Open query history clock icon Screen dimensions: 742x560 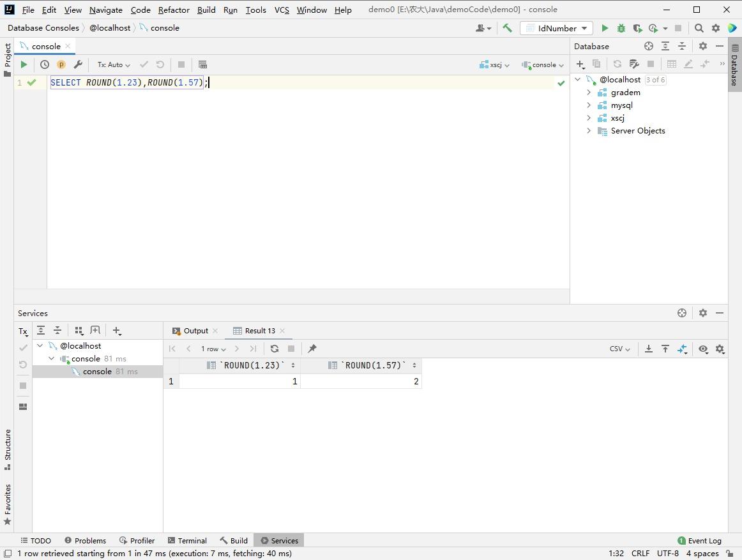tap(45, 64)
